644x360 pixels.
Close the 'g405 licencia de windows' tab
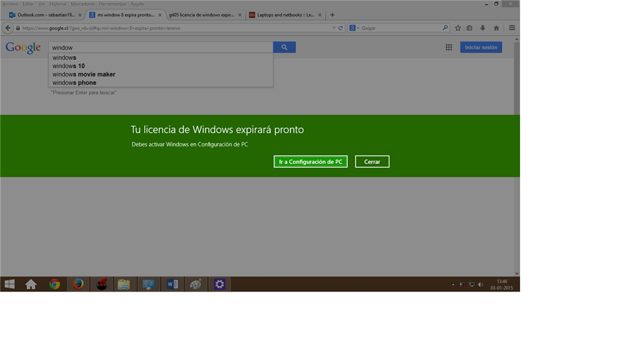pos(240,15)
